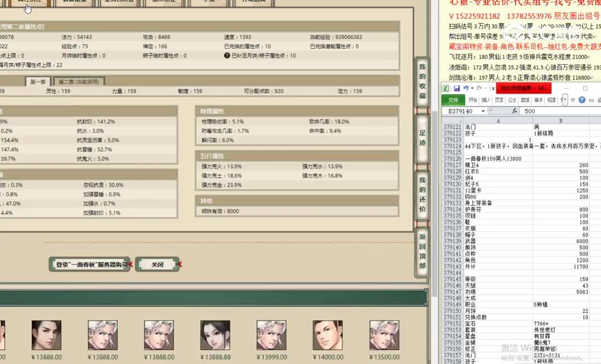Open the Name Box dropdown showing B379140
The height and width of the screenshot is (364, 601).
pos(483,110)
